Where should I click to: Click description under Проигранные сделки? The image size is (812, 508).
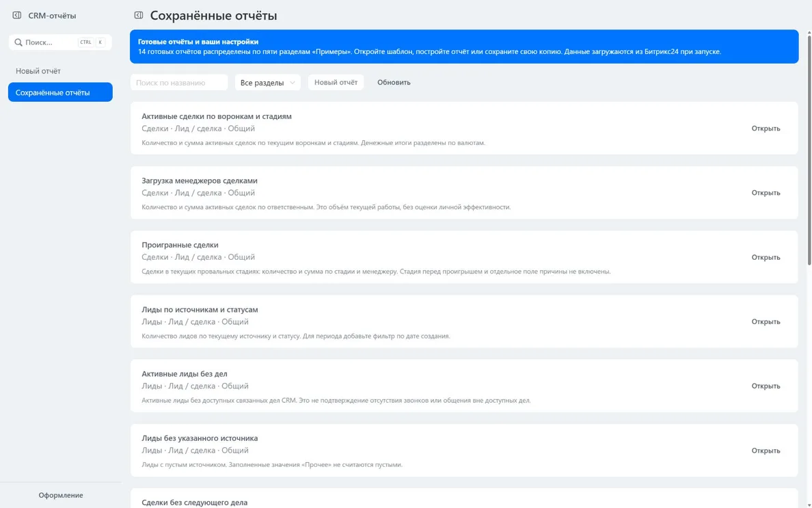[x=376, y=271]
